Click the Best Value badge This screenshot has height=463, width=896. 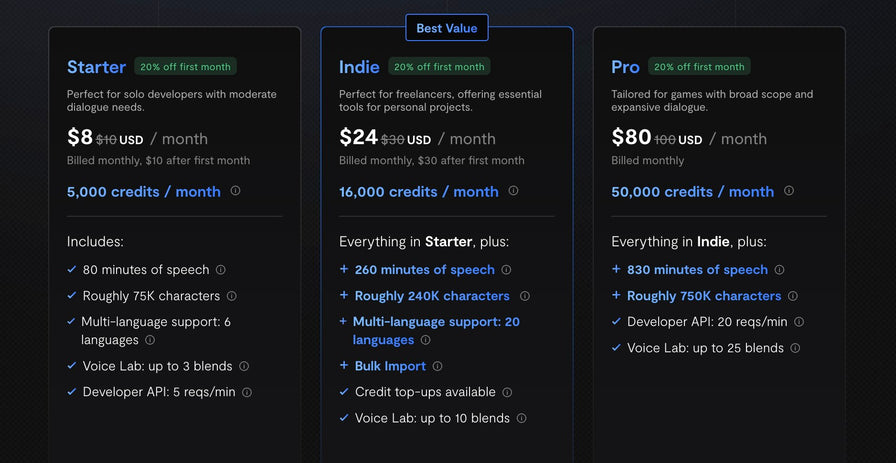447,28
